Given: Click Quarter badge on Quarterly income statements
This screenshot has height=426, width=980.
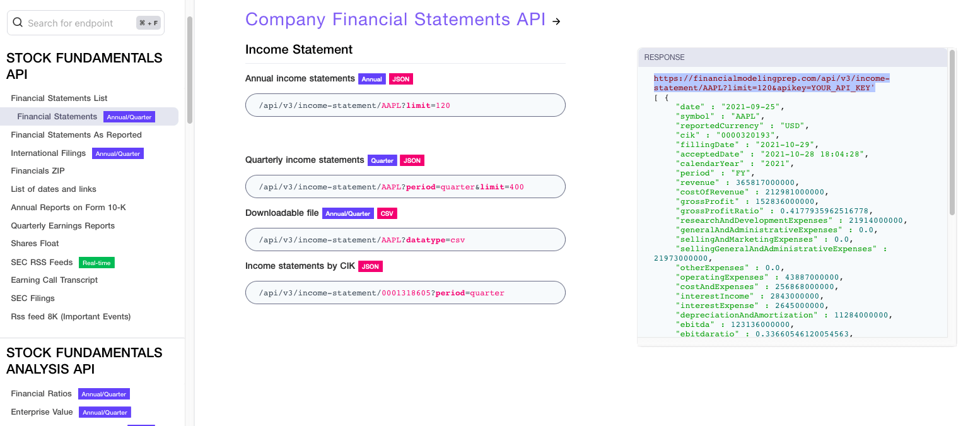Looking at the screenshot, I should pos(382,160).
